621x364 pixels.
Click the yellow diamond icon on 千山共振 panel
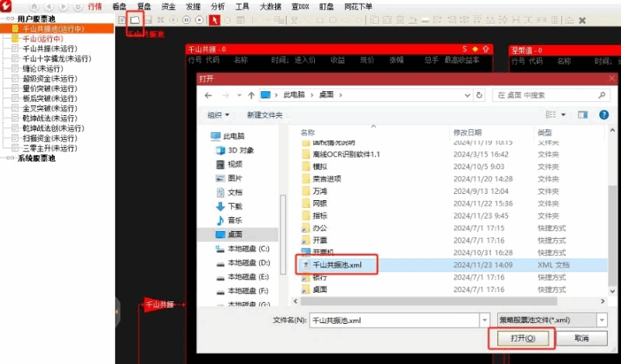coord(476,49)
